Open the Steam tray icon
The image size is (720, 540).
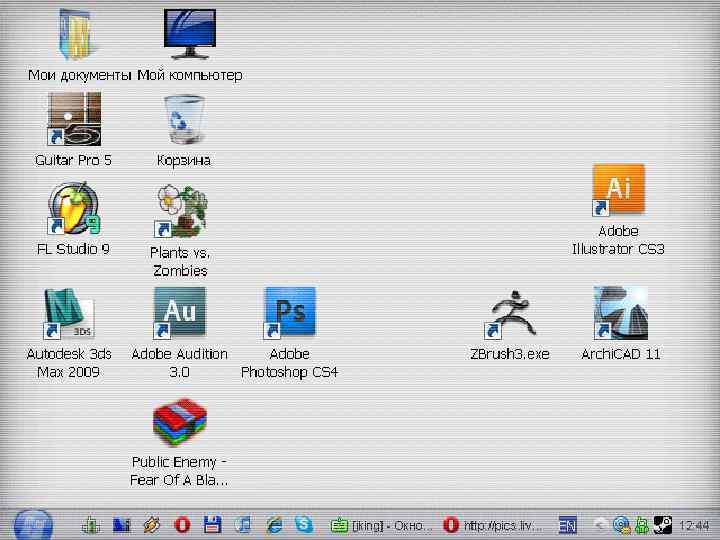[x=663, y=525]
